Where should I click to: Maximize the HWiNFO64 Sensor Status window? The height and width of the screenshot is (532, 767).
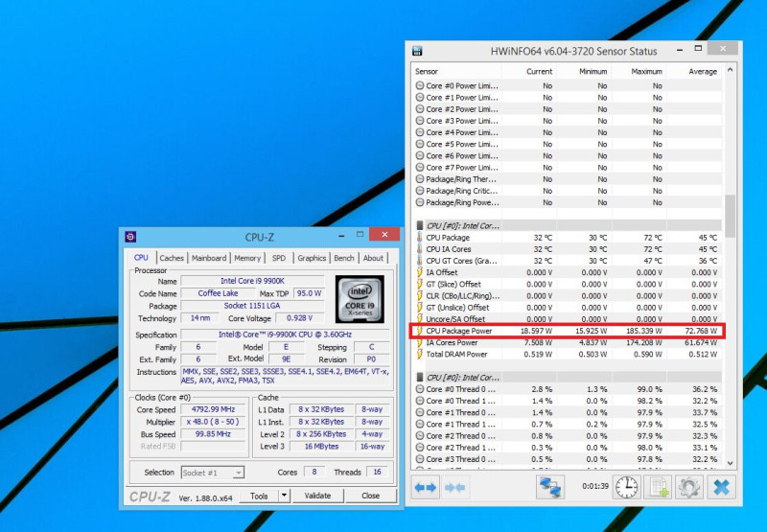[698, 49]
